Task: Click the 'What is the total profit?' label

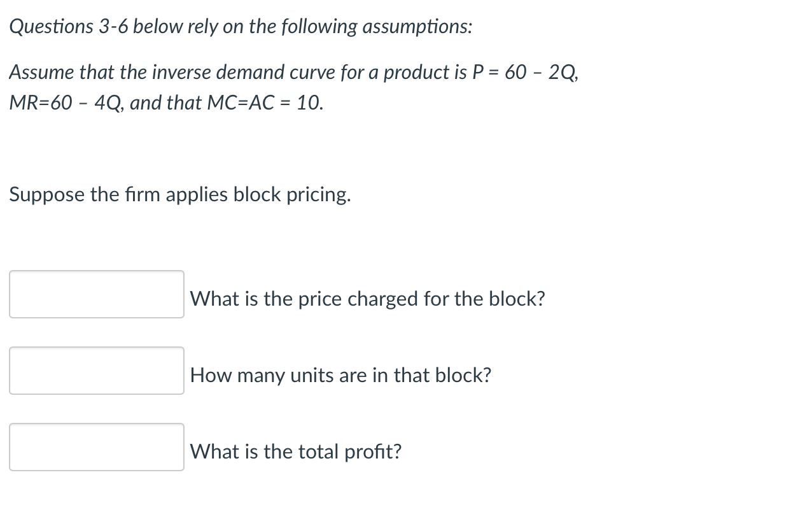Action: (296, 452)
